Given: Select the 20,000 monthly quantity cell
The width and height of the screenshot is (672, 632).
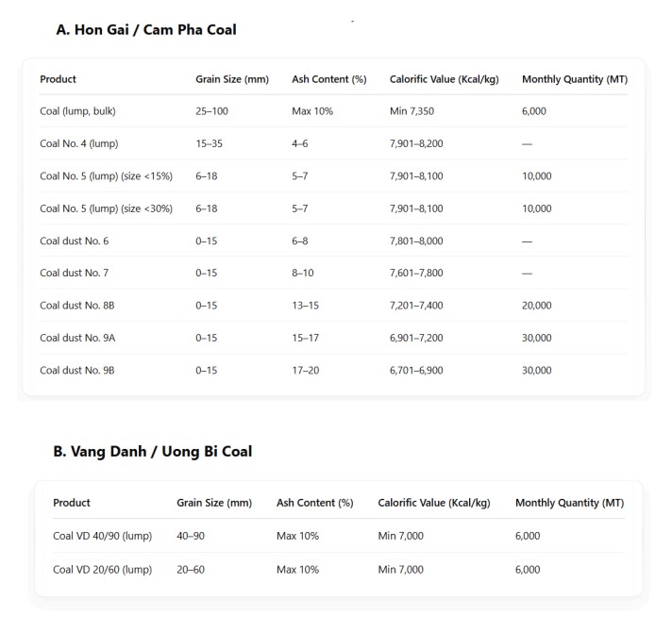Looking at the screenshot, I should (x=537, y=306).
